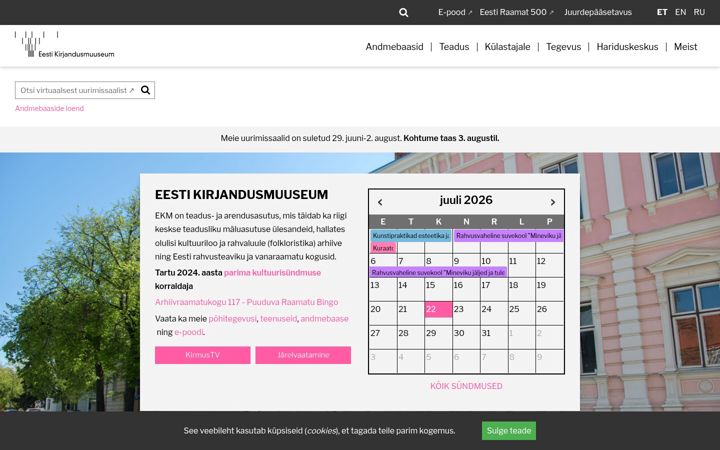This screenshot has width=720, height=450.
Task: Open Arhiivraamatukogu 117 Puuduva Raamatu Bingo link
Action: pos(246,302)
